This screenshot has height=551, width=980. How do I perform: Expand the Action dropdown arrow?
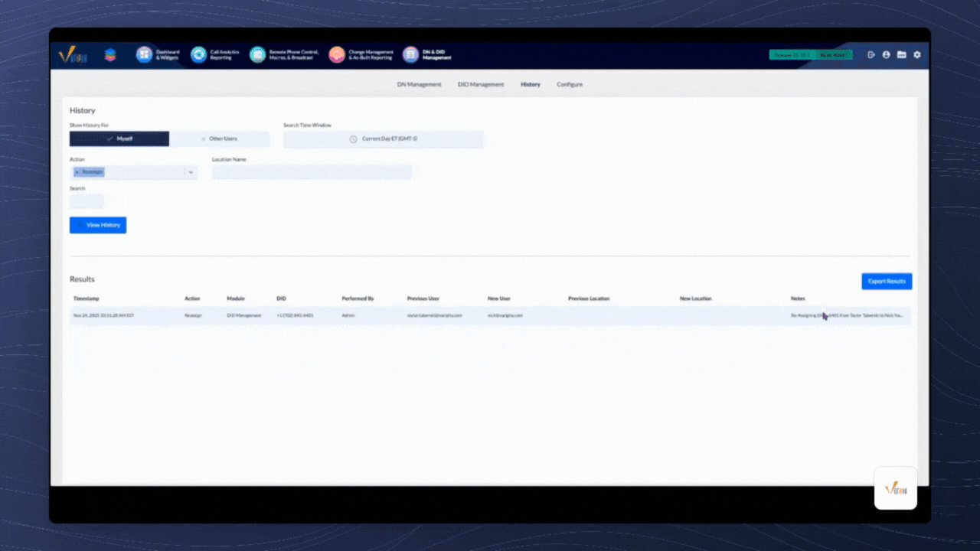(x=191, y=172)
